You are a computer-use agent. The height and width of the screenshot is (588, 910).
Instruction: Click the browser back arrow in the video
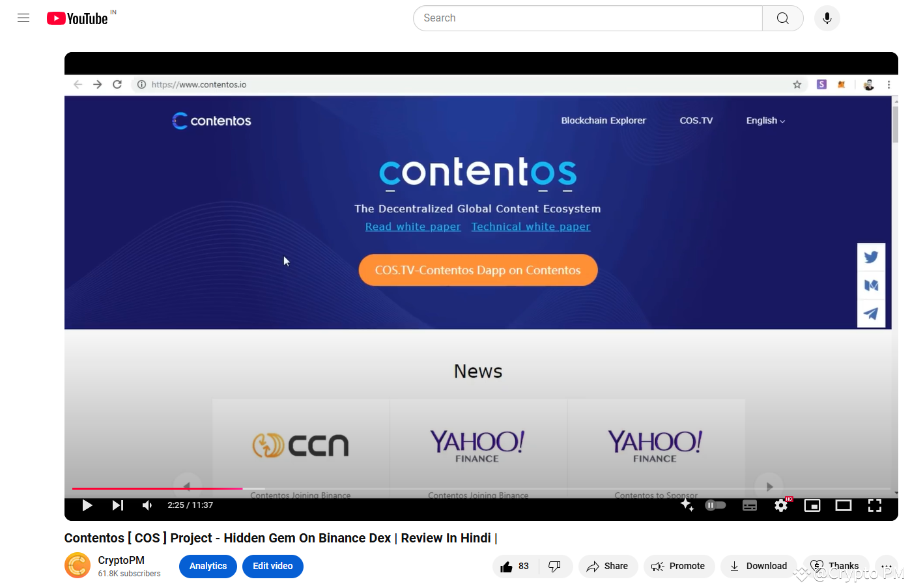78,85
